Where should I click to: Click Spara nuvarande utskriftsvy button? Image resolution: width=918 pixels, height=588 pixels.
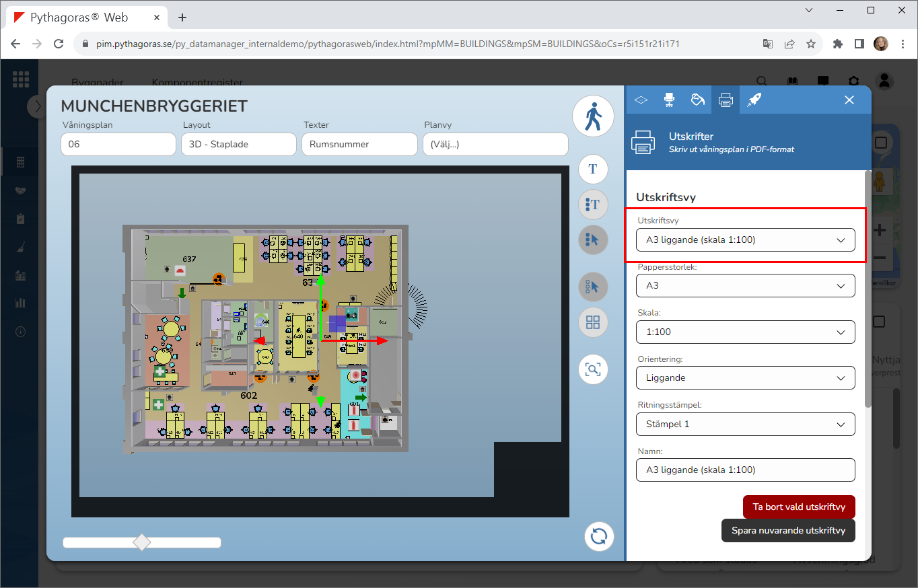[787, 530]
